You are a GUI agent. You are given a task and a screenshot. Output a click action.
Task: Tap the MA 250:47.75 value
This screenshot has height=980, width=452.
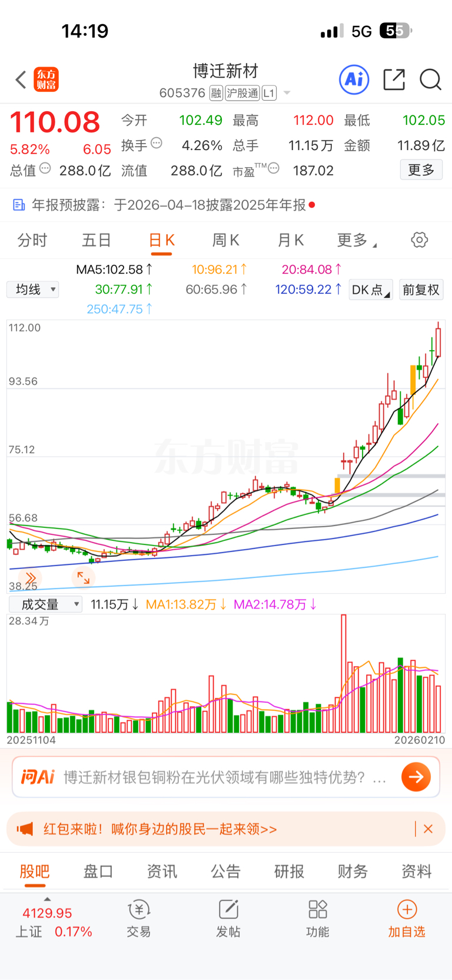tap(119, 308)
